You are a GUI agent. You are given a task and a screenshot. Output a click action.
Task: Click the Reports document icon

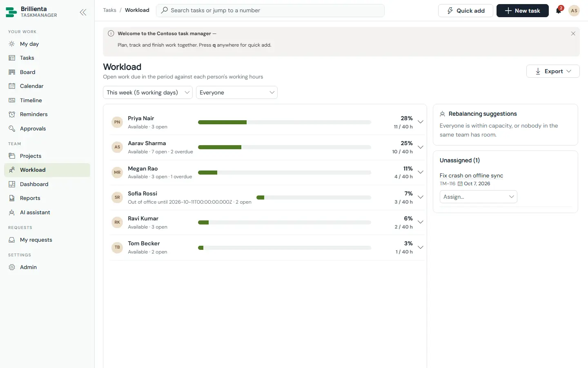12,198
